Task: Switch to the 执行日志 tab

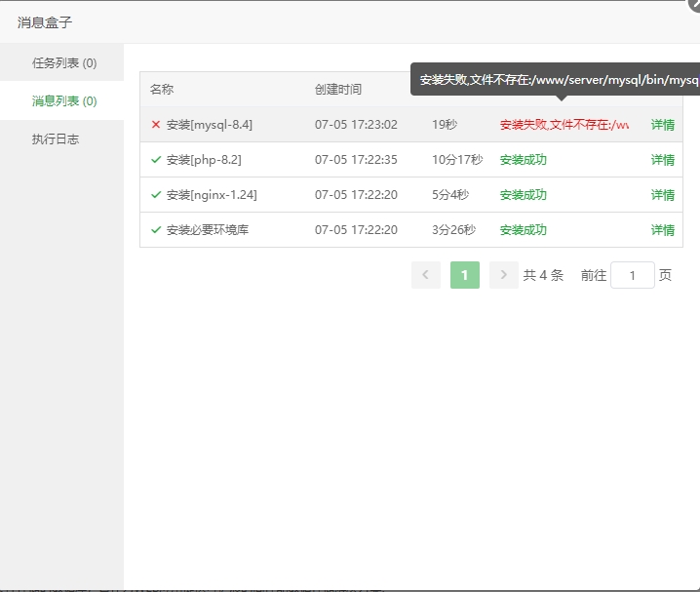Action: tap(61, 138)
